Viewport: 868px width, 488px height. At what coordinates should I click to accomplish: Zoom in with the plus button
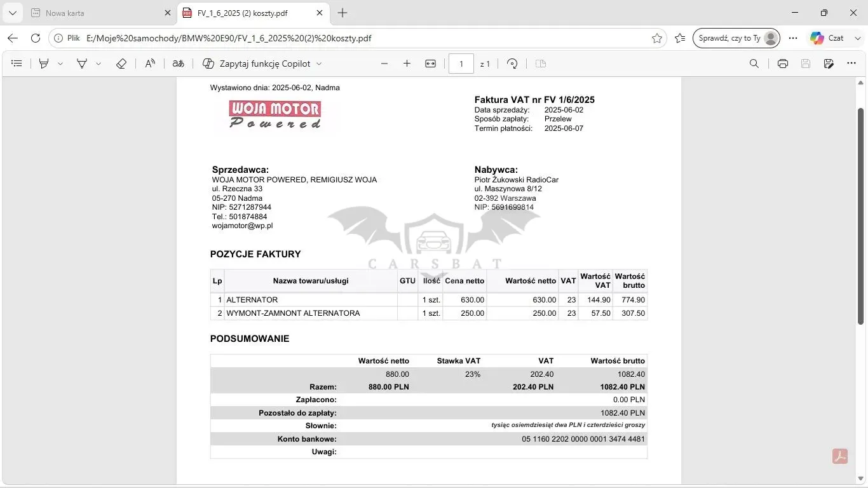pyautogui.click(x=407, y=64)
